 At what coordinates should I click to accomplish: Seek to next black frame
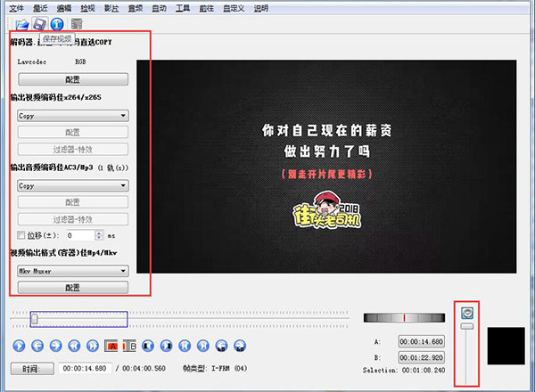166,346
